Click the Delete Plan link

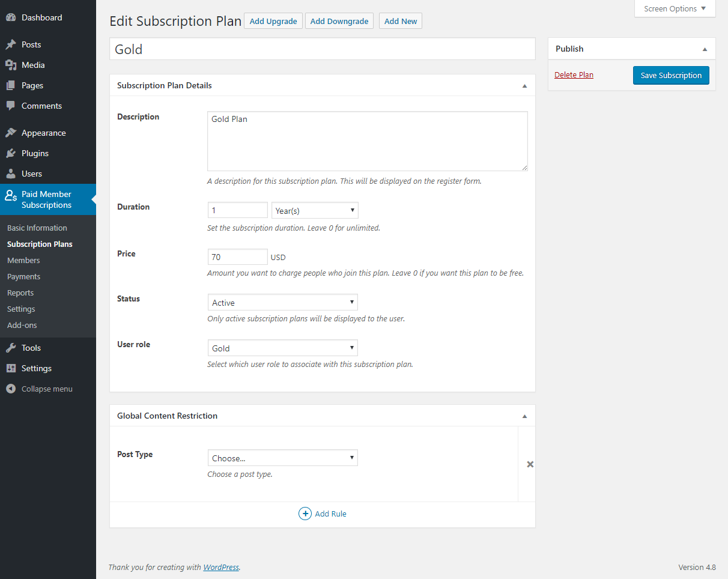click(574, 74)
